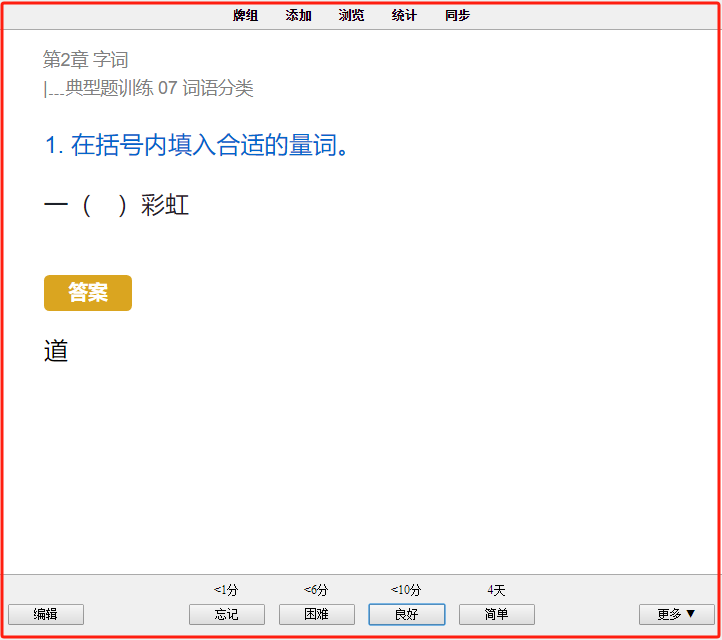
Task: Click the yellow 答案 label
Action: 88,293
